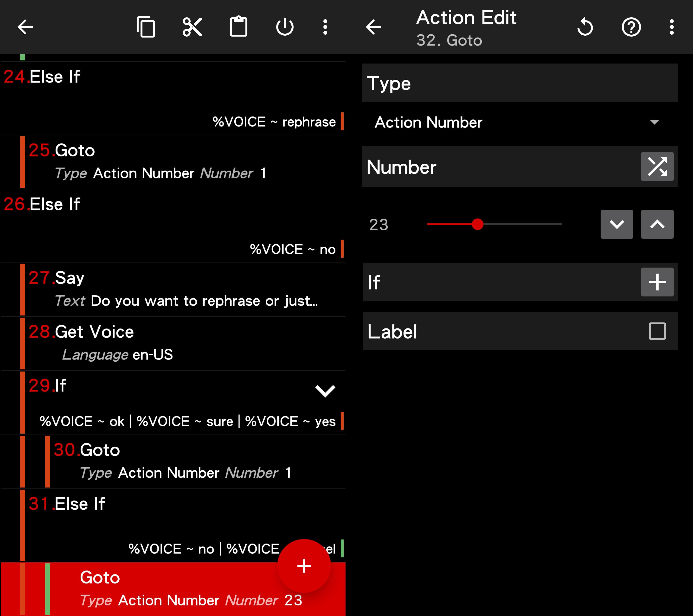Open task list overflow menu
The height and width of the screenshot is (616, 693).
pos(325,27)
